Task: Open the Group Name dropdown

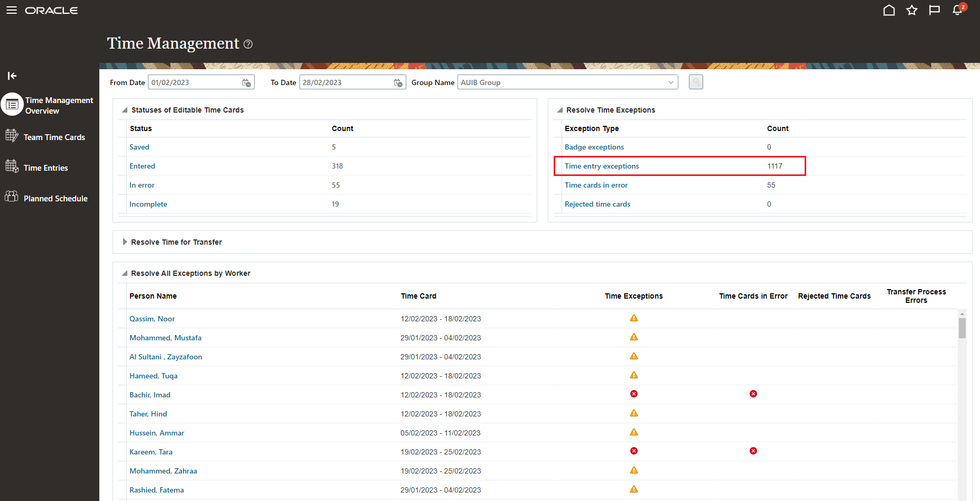Action: tap(670, 82)
